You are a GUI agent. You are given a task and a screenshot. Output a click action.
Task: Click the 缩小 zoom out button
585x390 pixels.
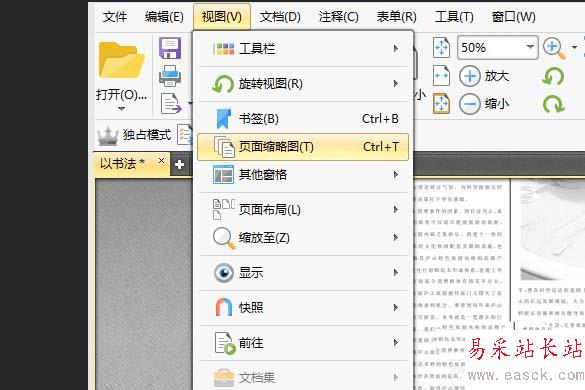pyautogui.click(x=484, y=104)
